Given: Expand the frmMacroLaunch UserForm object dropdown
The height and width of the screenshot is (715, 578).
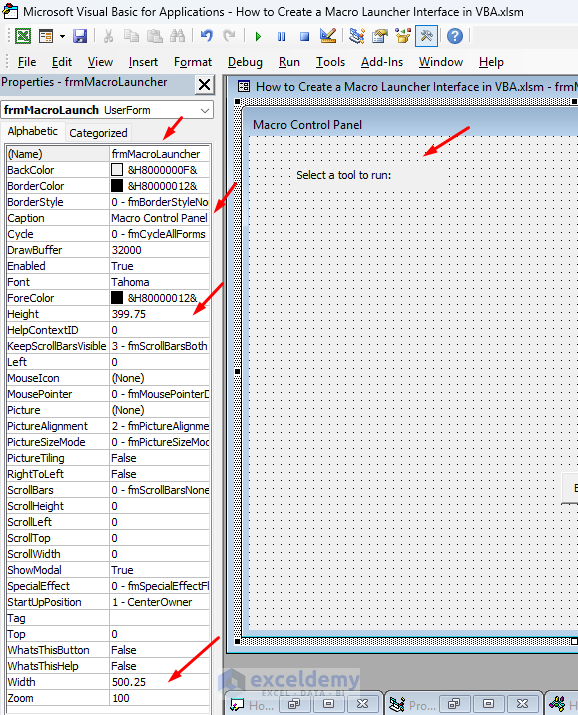Looking at the screenshot, I should tap(205, 110).
